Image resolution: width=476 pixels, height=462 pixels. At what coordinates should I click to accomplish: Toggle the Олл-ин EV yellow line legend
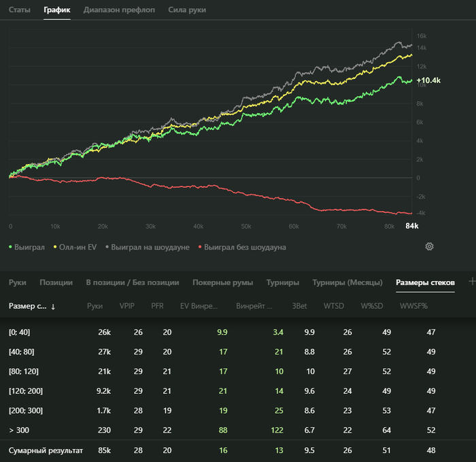pyautogui.click(x=75, y=247)
